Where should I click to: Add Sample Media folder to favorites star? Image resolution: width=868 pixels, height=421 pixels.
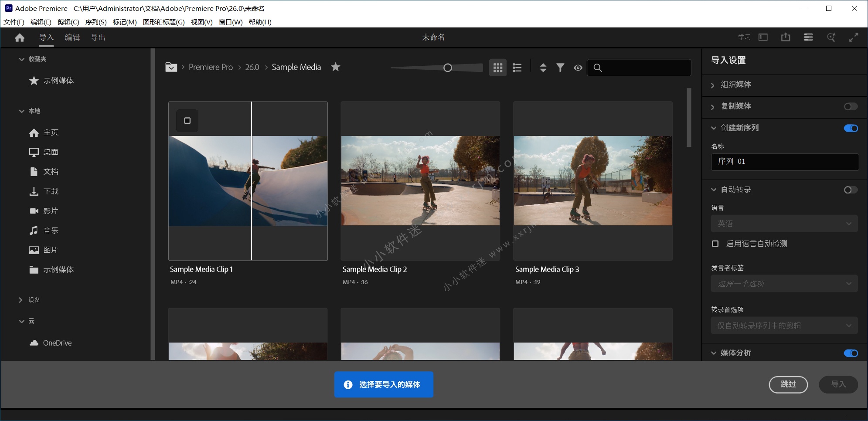[x=335, y=67]
